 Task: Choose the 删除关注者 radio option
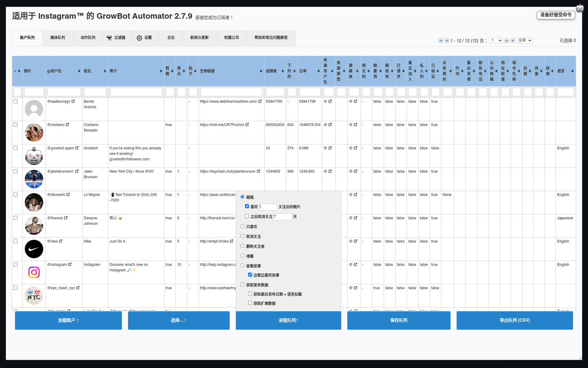click(243, 246)
